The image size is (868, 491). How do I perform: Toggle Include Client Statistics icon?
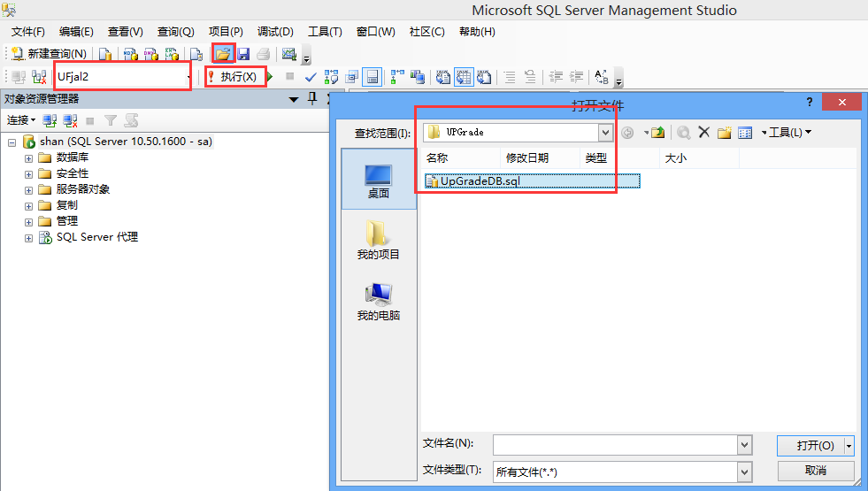(418, 77)
